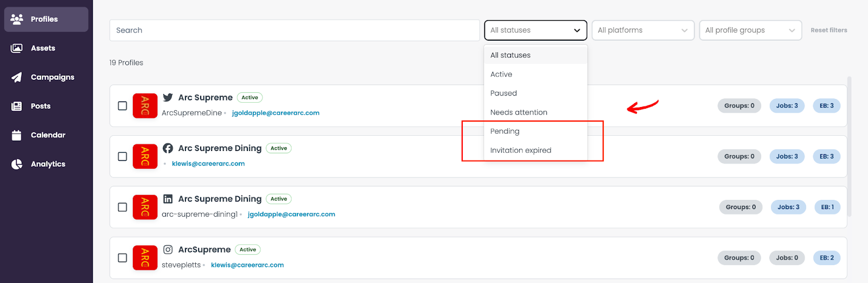
Task: Click the LinkedIn icon for Arc Supreme Dining
Action: click(168, 199)
